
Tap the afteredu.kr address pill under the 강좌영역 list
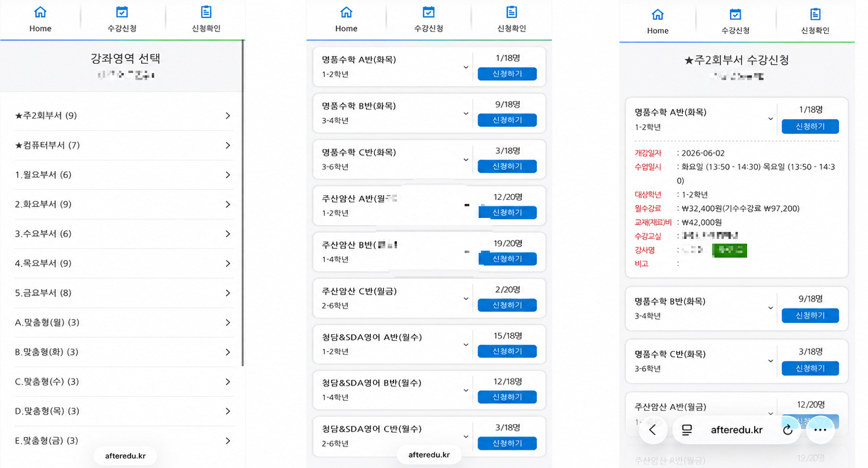[x=126, y=456]
